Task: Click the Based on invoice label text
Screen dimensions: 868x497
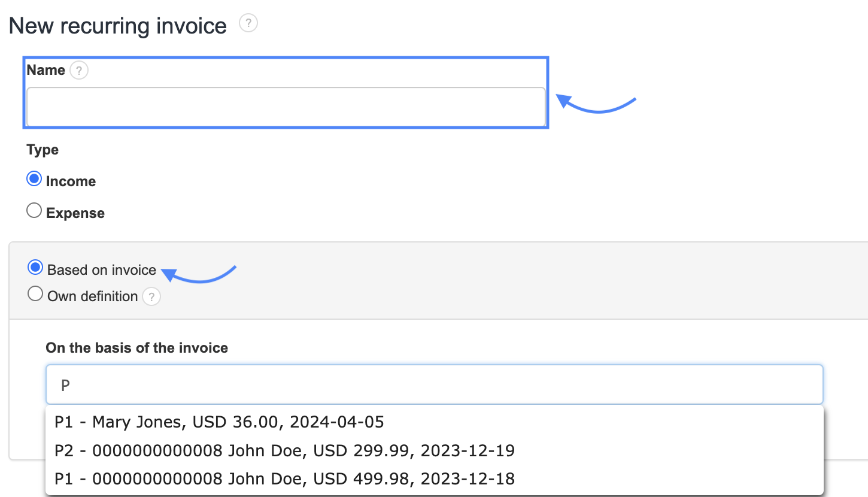Action: point(102,270)
